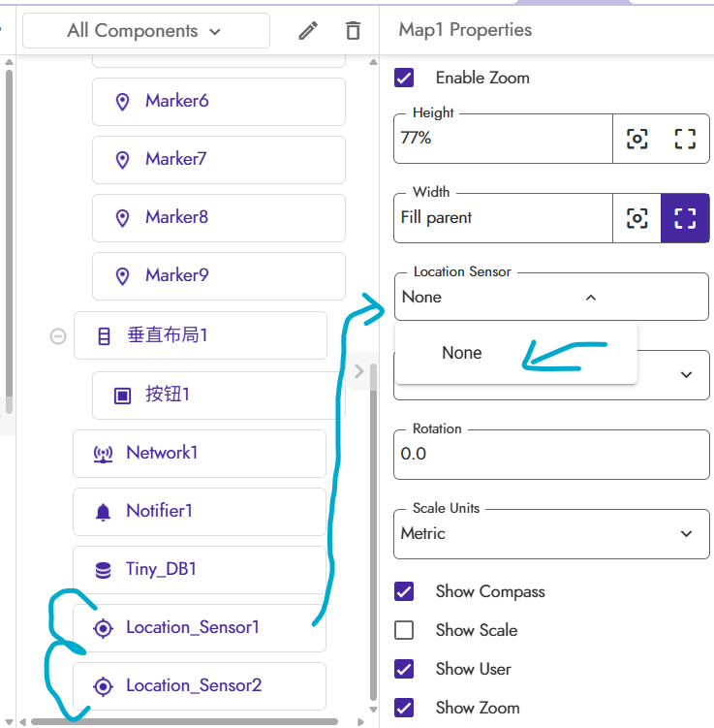Click Width automatic size icon
This screenshot has width=714, height=728.
click(x=636, y=218)
